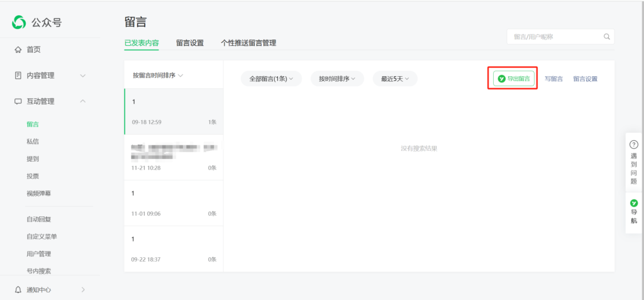Switch to the 个性推送留言管理 tab
The width and height of the screenshot is (644, 300).
[x=248, y=43]
